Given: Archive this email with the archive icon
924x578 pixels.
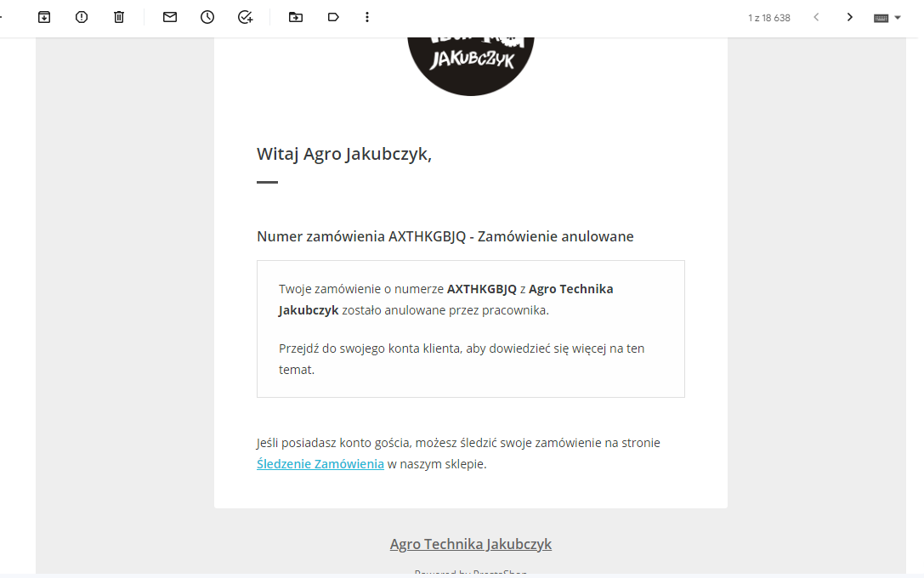Looking at the screenshot, I should tap(44, 17).
